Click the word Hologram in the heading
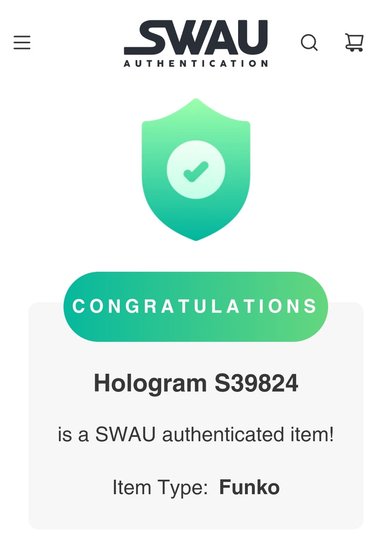The height and width of the screenshot is (549, 392). [x=150, y=384]
